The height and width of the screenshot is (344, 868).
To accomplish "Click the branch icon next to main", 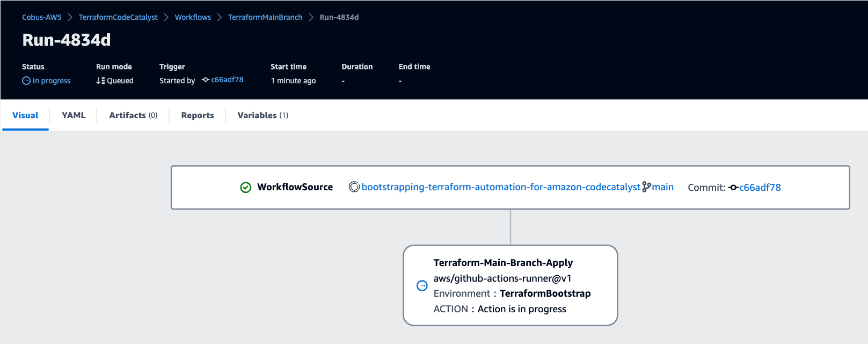I will tap(646, 187).
